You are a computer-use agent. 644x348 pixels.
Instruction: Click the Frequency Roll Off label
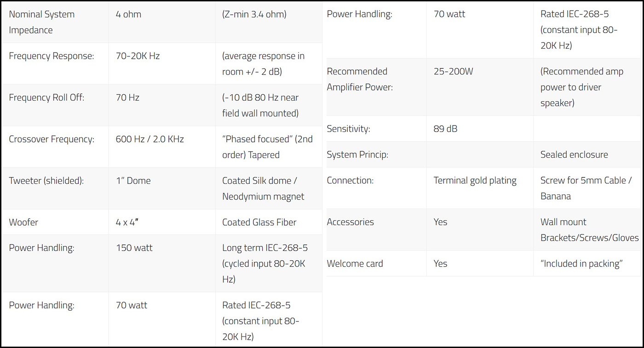46,97
